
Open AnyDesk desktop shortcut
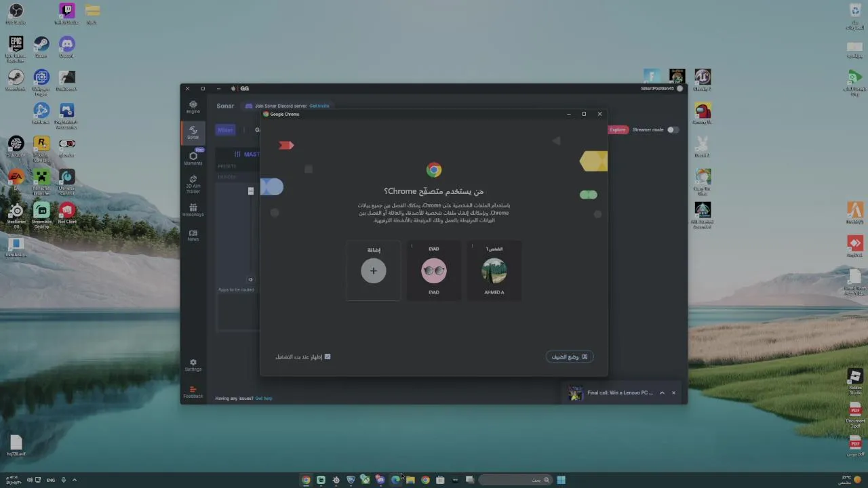pyautogui.click(x=855, y=246)
